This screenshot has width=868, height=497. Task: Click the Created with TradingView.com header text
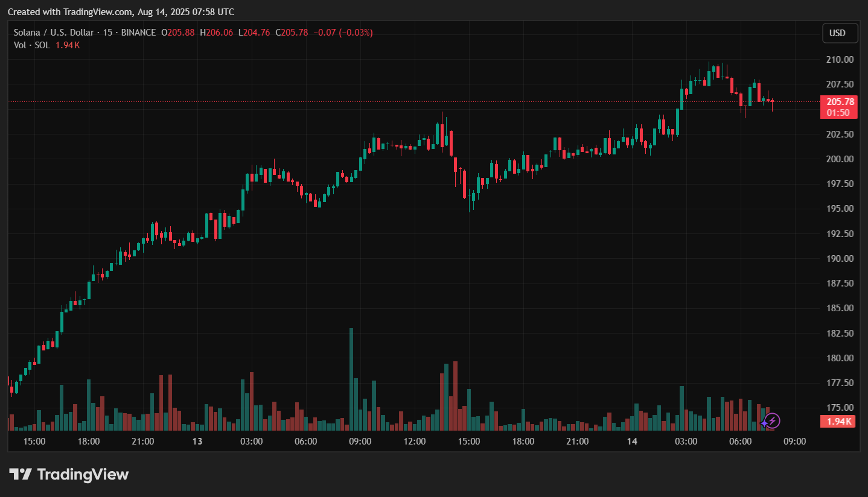click(121, 12)
